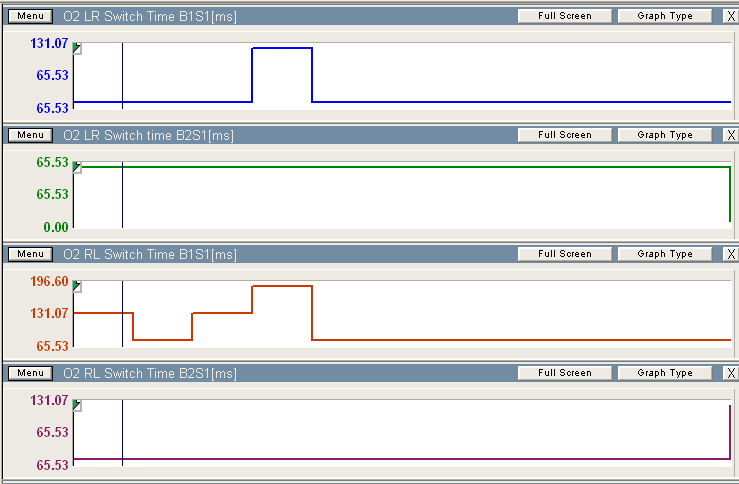The width and height of the screenshot is (739, 484).
Task: Click corner marker icon in O2 RL B1S1 graph
Action: 78,287
